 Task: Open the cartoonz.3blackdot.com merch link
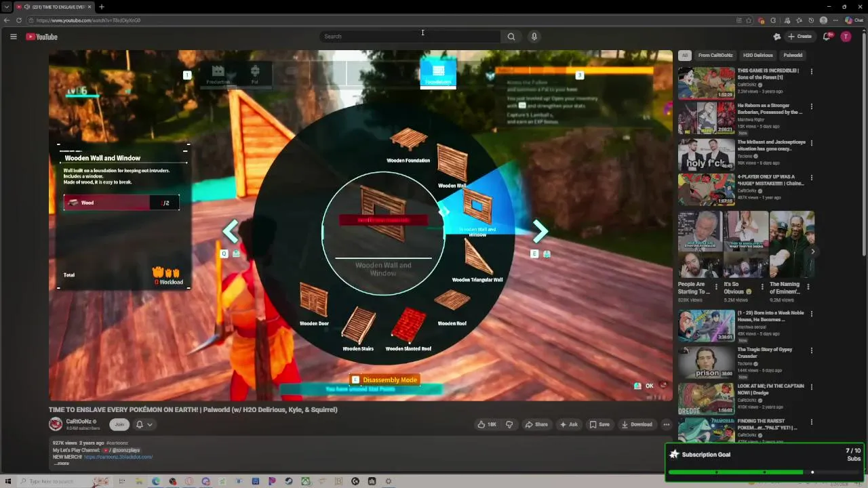119,457
